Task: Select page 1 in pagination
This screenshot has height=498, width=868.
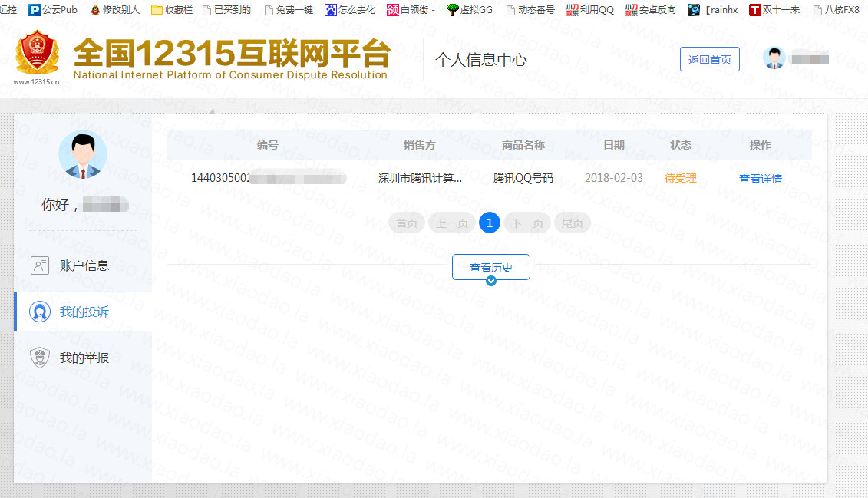Action: (490, 223)
